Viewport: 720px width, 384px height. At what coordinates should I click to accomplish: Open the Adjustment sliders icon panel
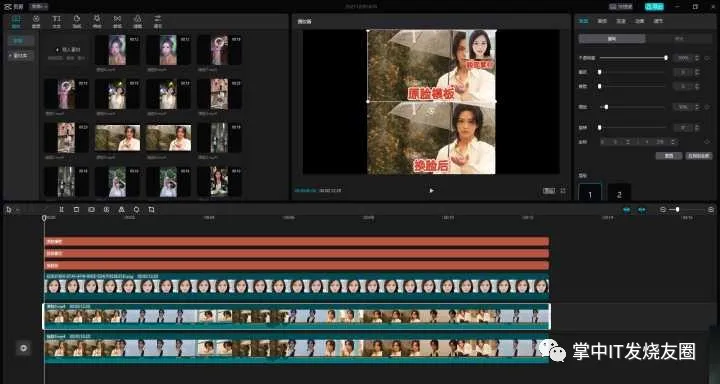point(158,21)
